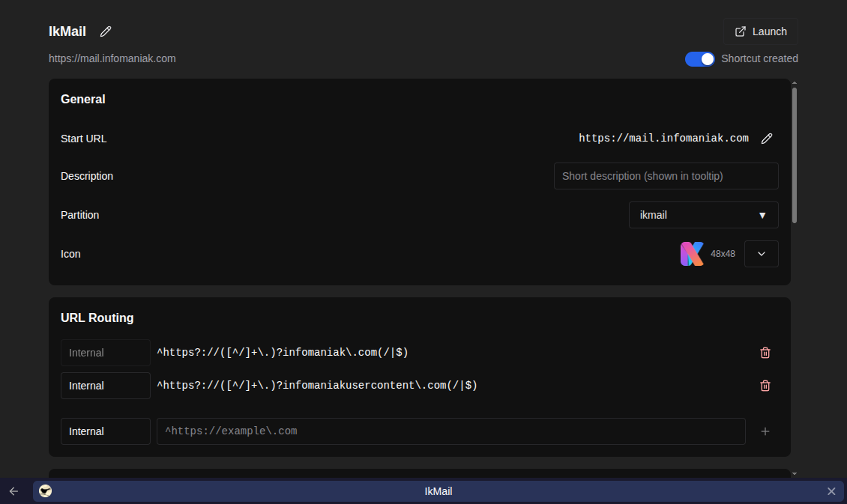Click the 48x48 Infomaniak K icon
The height and width of the screenshot is (504, 847).
pyautogui.click(x=692, y=254)
